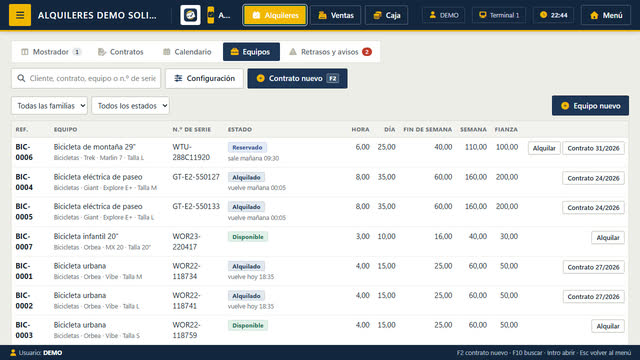640x360 pixels.
Task: Click the clock icon beside 22:44
Action: coord(543,15)
